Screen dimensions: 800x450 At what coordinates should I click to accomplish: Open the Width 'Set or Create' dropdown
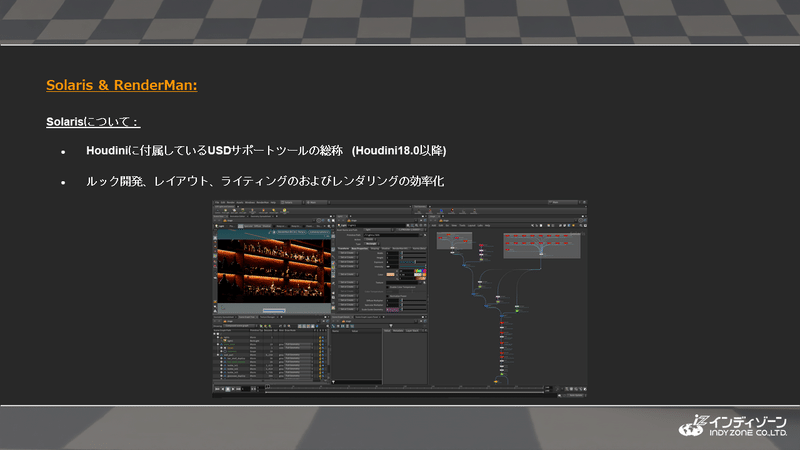(x=348, y=253)
